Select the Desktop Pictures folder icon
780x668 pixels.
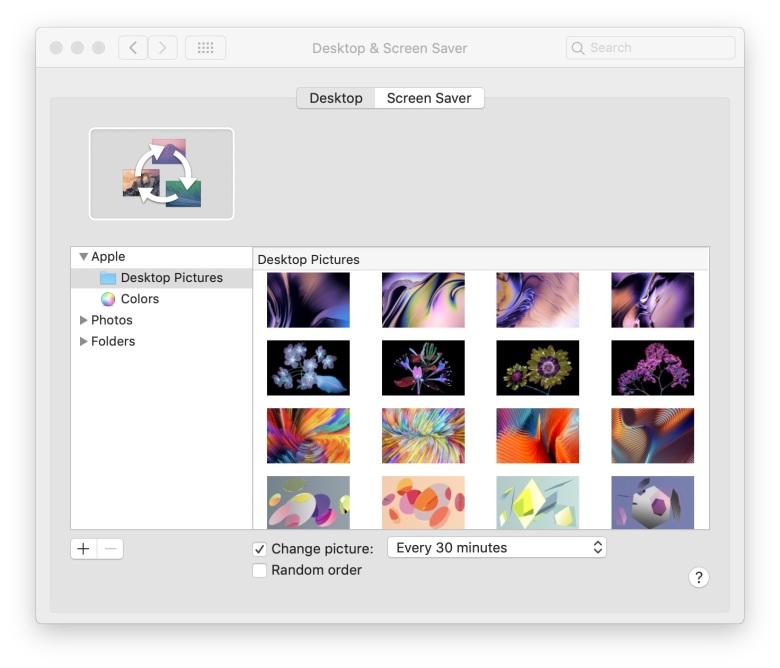[x=108, y=278]
